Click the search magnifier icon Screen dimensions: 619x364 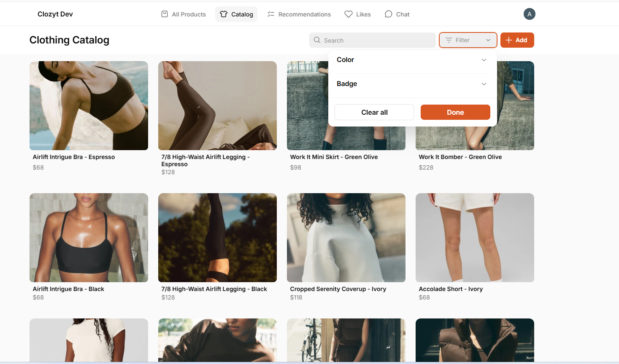click(317, 40)
